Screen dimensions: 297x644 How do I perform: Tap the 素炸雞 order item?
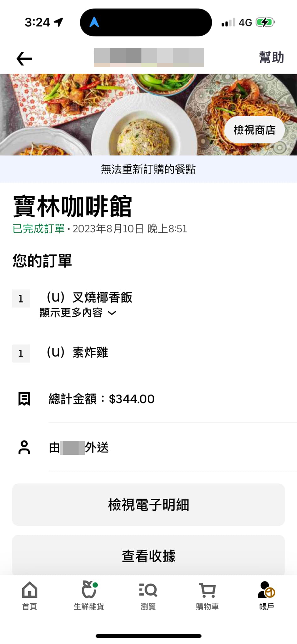click(77, 353)
